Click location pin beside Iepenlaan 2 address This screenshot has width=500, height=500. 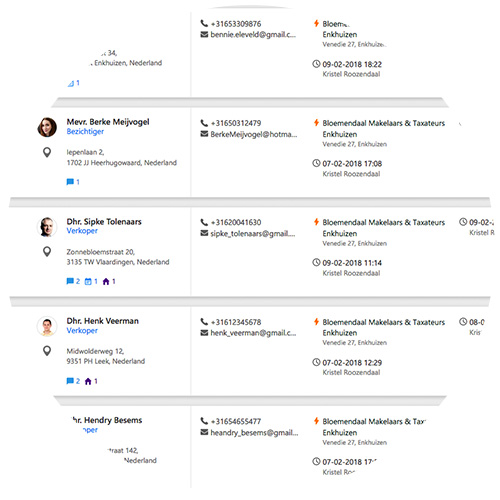[47, 152]
